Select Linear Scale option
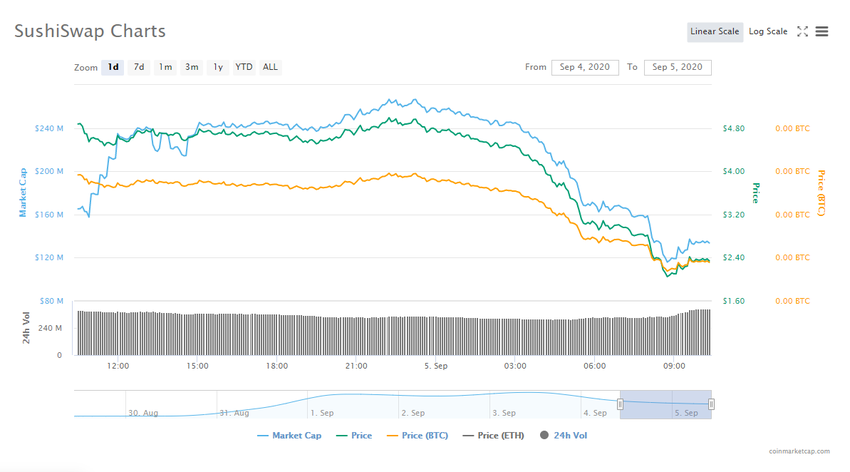850x472 pixels. click(x=714, y=31)
